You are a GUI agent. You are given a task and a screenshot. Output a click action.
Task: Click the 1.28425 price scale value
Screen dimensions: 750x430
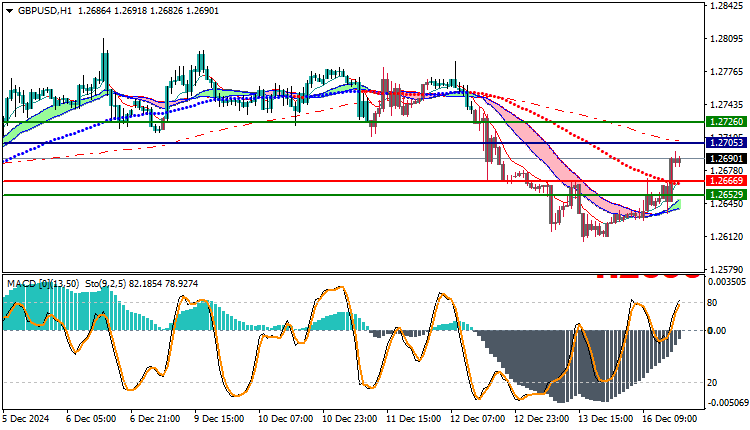click(728, 6)
